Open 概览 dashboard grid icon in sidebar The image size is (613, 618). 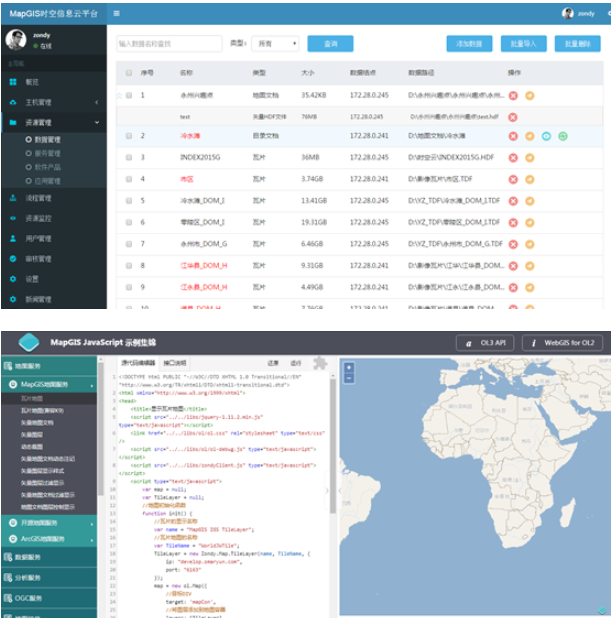coord(13,82)
